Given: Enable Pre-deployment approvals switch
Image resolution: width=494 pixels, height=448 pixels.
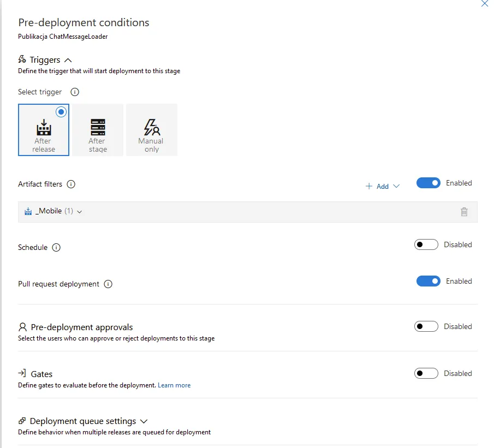Looking at the screenshot, I should pyautogui.click(x=426, y=327).
